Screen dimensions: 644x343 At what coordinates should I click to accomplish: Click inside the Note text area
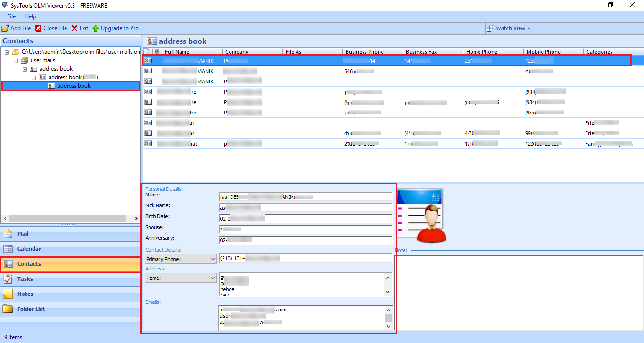tap(518, 292)
